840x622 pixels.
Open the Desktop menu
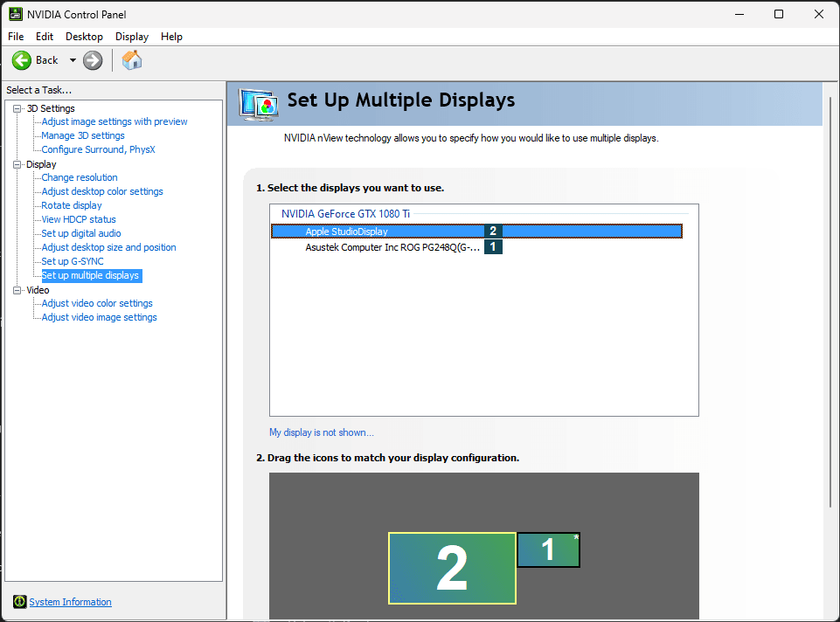click(84, 37)
